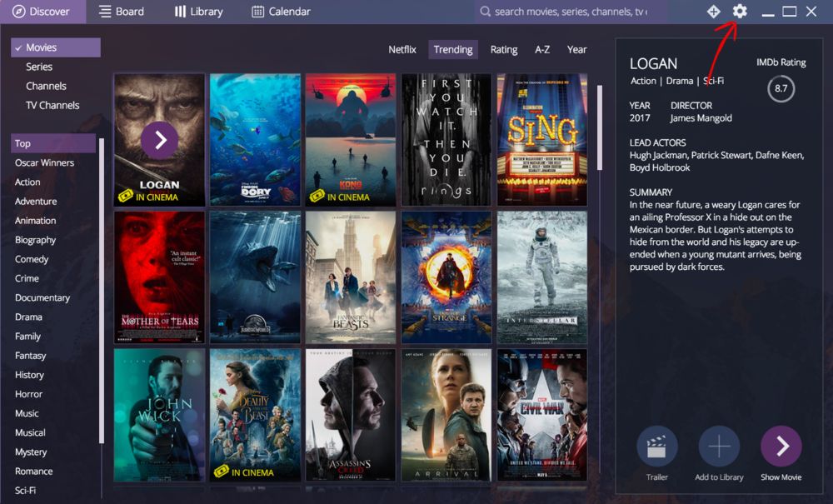Click the 8.7 IMDb rating circle

click(781, 88)
